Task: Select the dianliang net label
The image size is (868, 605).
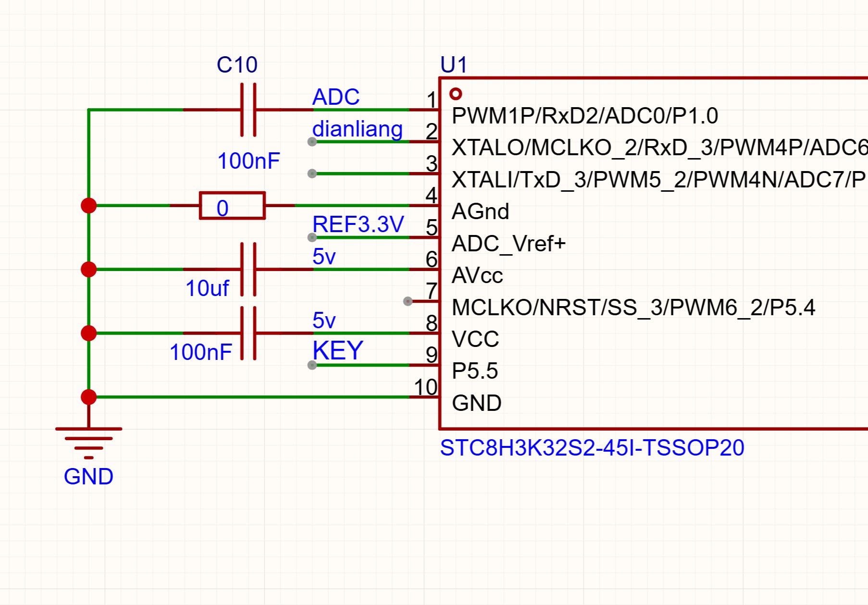Action: (x=358, y=129)
